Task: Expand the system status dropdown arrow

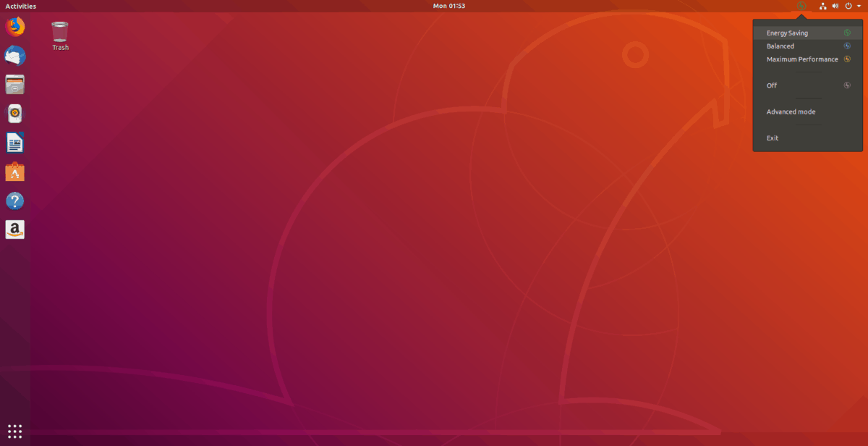Action: tap(858, 6)
